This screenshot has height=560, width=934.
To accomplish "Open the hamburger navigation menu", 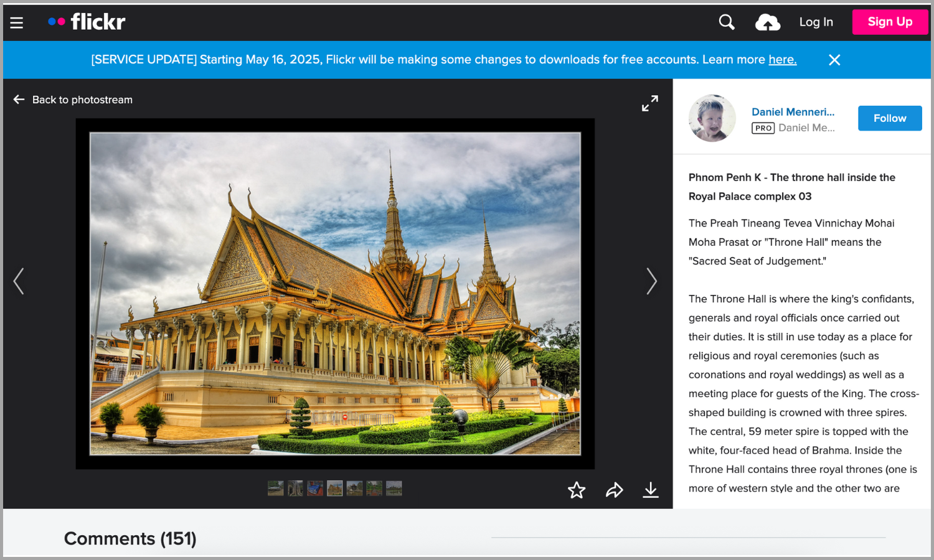I will (x=17, y=22).
